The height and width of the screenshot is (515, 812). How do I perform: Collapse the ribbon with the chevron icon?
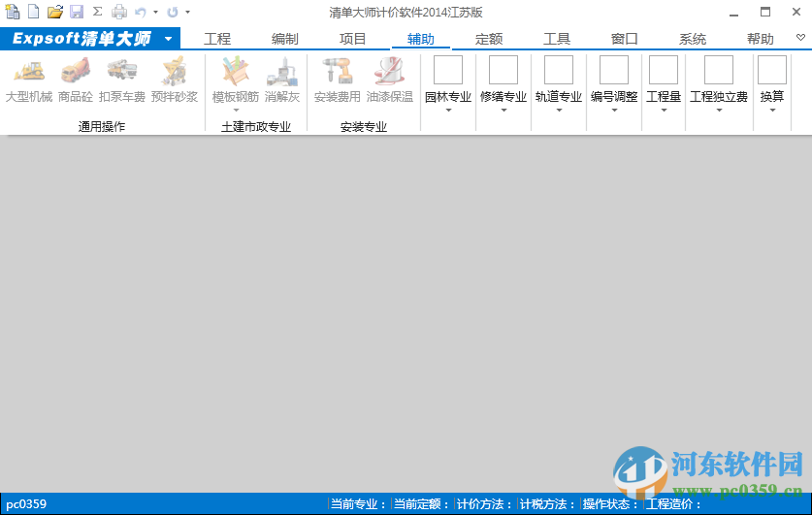click(800, 37)
